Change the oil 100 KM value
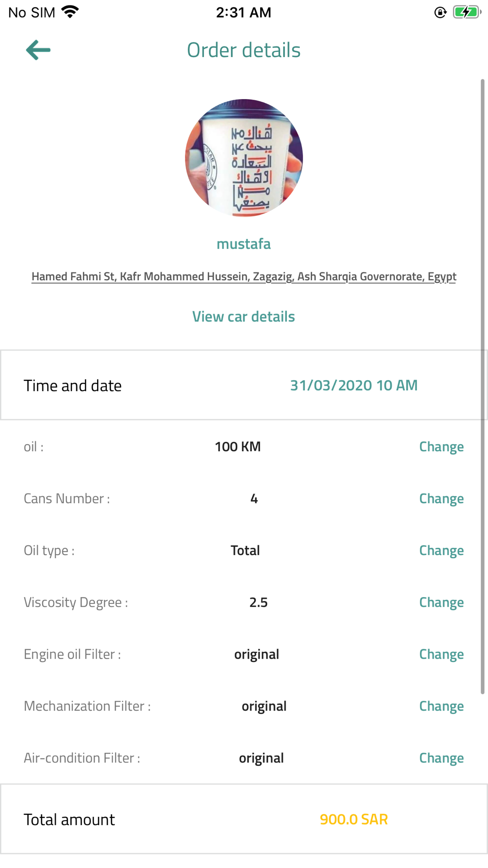This screenshot has width=488, height=868. (441, 447)
